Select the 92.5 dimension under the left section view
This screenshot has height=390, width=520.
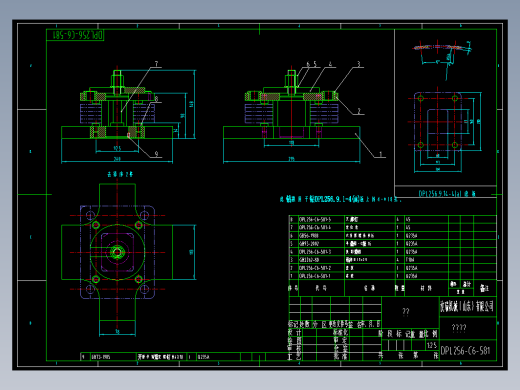click(117, 148)
